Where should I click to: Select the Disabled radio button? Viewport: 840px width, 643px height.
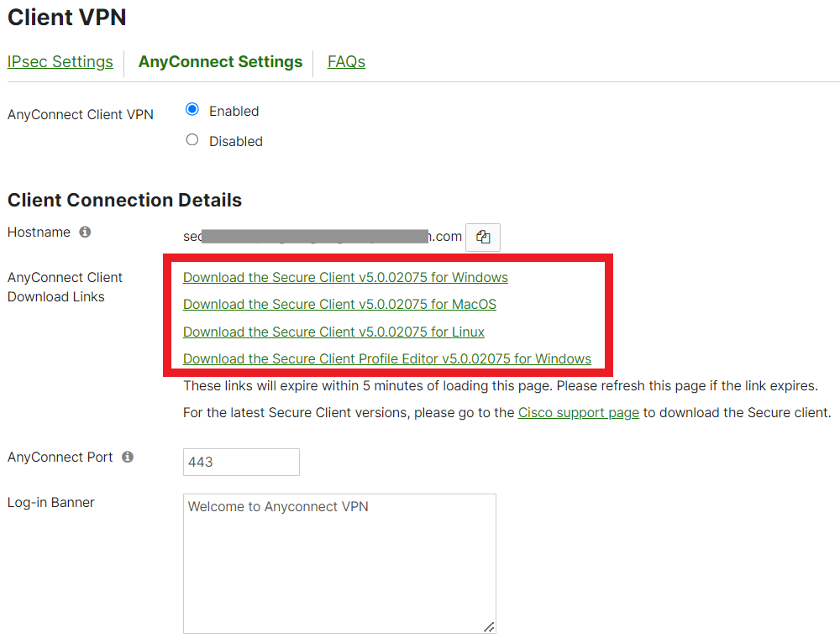coord(192,140)
